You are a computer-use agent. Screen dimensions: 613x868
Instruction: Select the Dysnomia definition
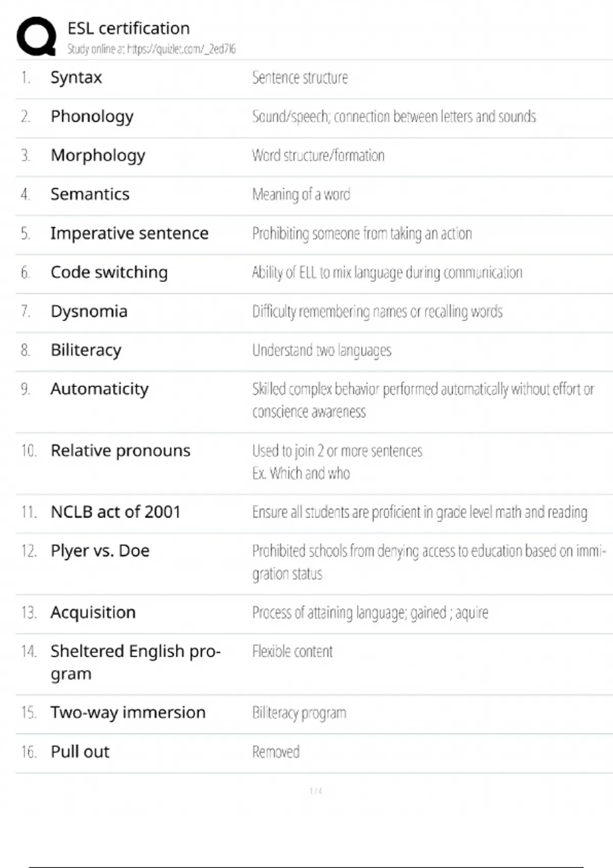coord(378,311)
